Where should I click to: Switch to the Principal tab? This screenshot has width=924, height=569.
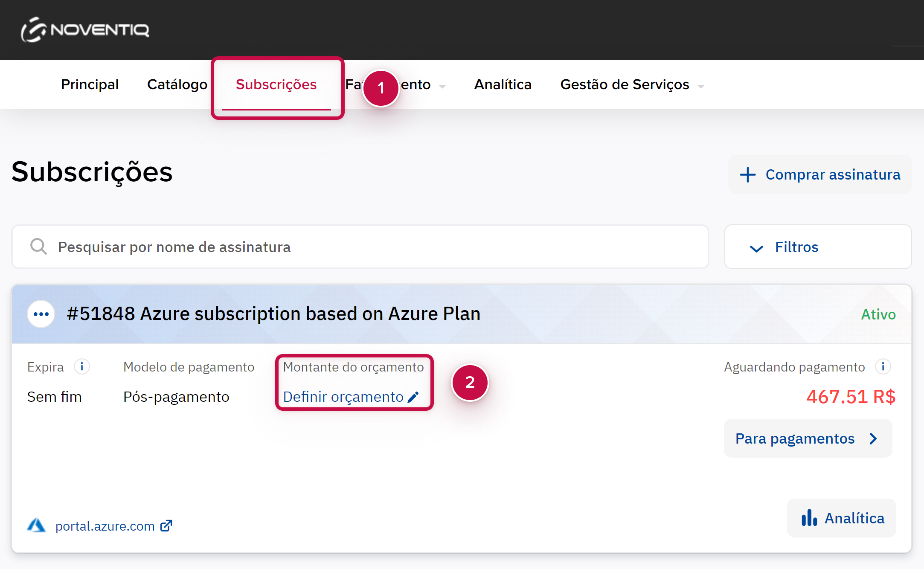pos(90,84)
